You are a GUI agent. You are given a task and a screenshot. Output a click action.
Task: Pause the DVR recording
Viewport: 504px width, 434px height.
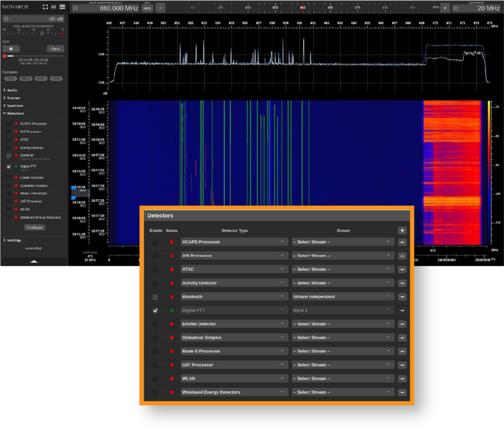click(x=11, y=49)
